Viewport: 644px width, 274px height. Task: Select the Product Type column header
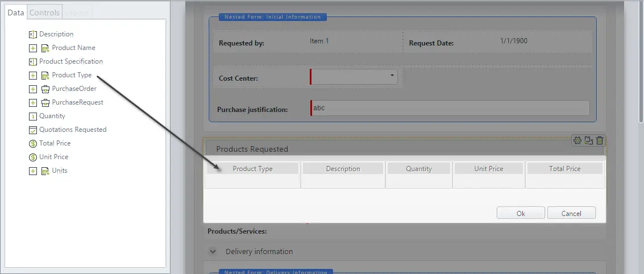(x=252, y=168)
